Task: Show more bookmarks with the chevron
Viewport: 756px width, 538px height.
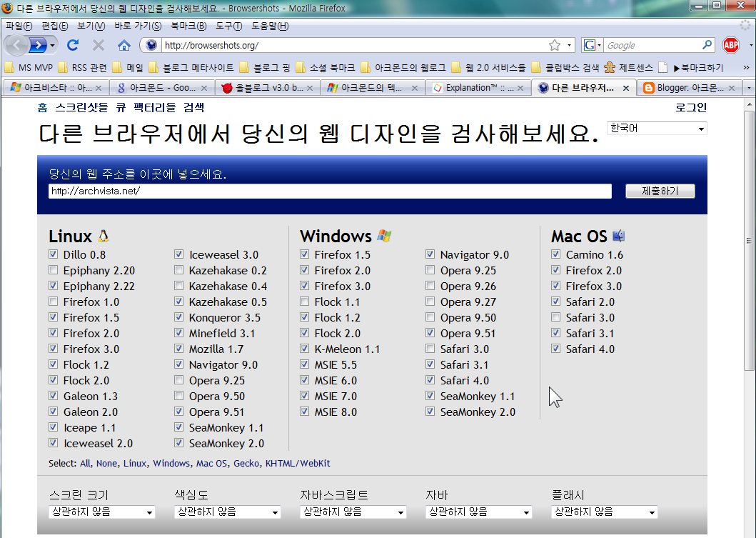Action: (746, 68)
